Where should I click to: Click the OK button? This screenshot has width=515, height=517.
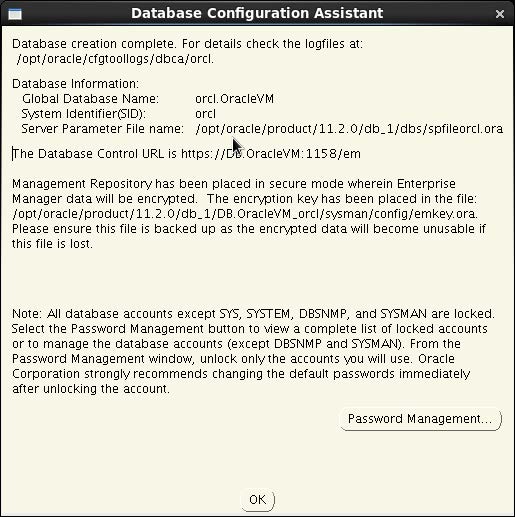[258, 499]
